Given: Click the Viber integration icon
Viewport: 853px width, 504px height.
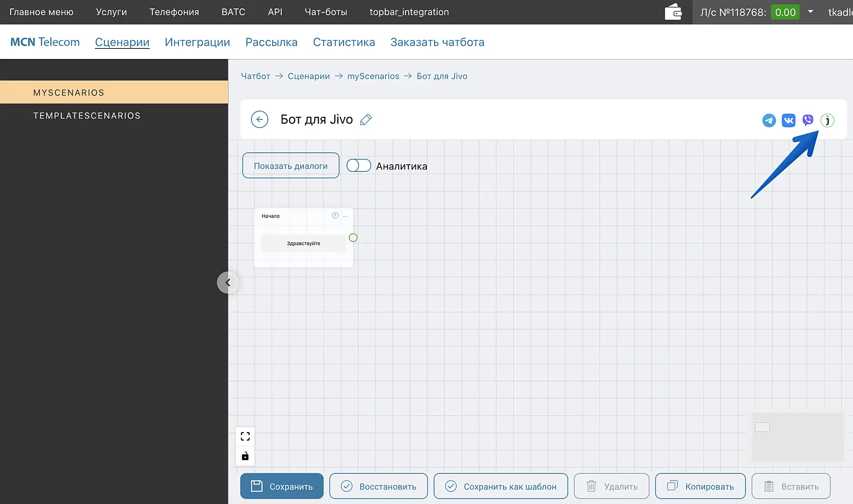Looking at the screenshot, I should click(808, 120).
